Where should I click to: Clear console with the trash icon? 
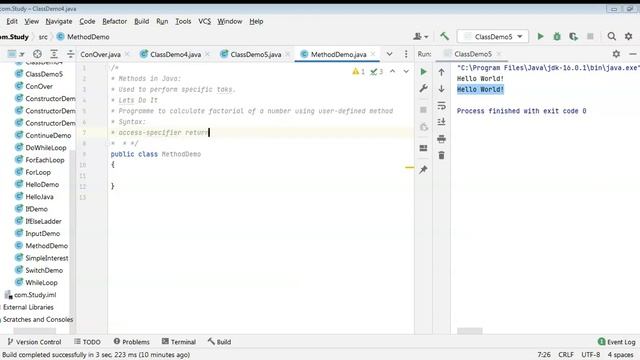coord(441,155)
